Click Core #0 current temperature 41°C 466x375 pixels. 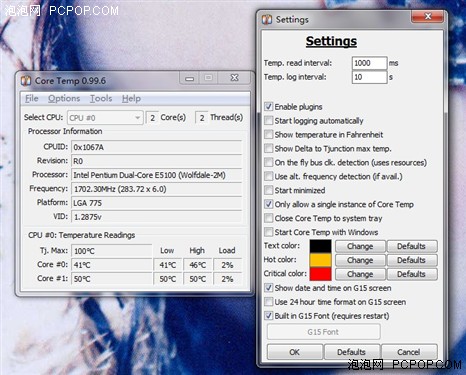click(112, 265)
